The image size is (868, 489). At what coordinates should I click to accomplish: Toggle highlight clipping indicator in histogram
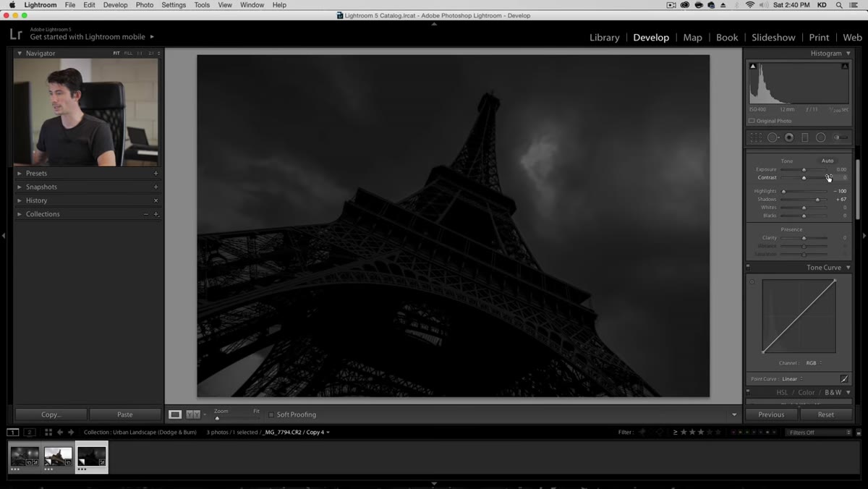point(844,67)
